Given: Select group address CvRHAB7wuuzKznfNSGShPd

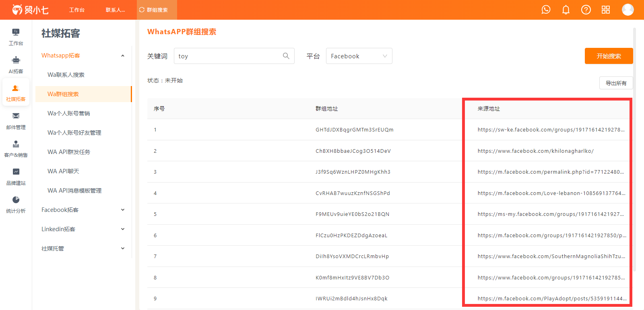Looking at the screenshot, I should 353,193.
